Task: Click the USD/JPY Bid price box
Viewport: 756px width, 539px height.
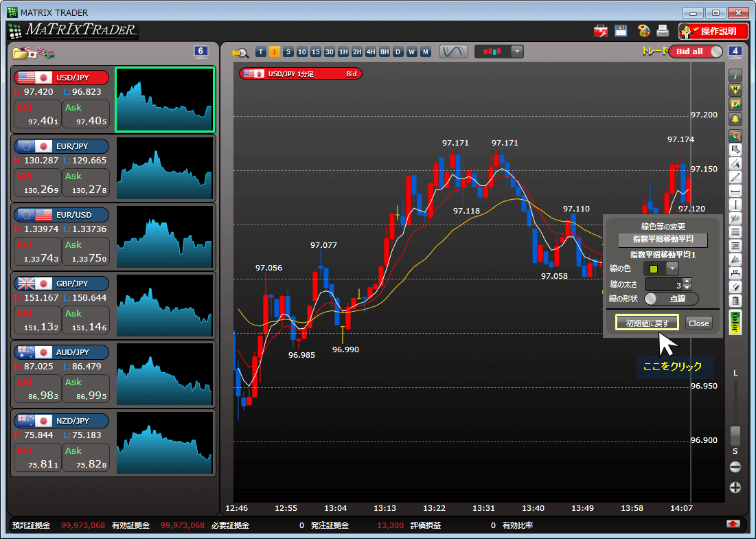Action: click(x=38, y=114)
